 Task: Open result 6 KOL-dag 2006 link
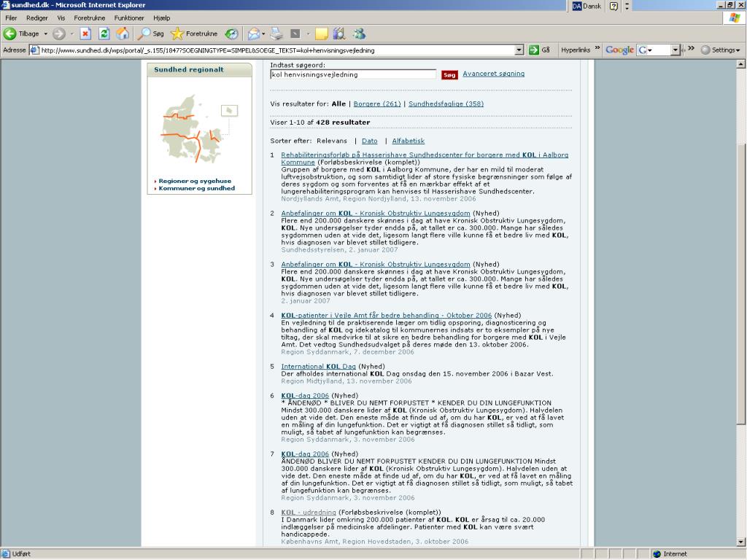pyautogui.click(x=305, y=396)
